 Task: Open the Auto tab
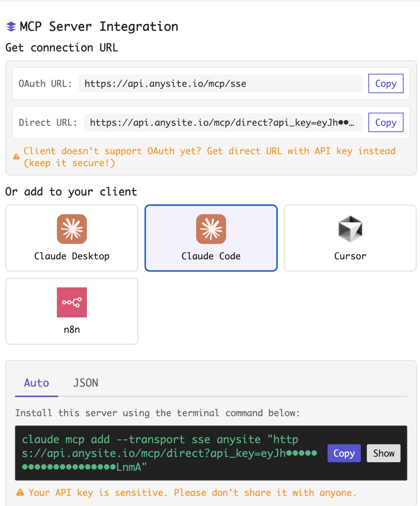[36, 383]
